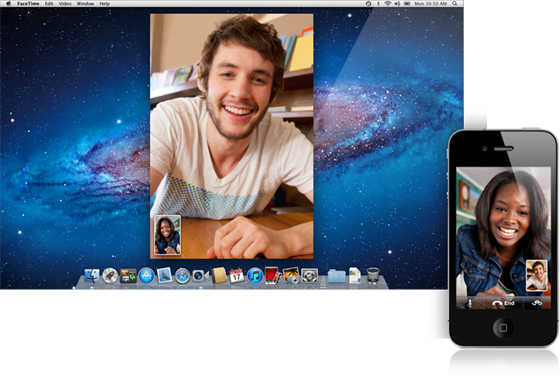Toggle the volume icon in menu bar

pyautogui.click(x=397, y=4)
